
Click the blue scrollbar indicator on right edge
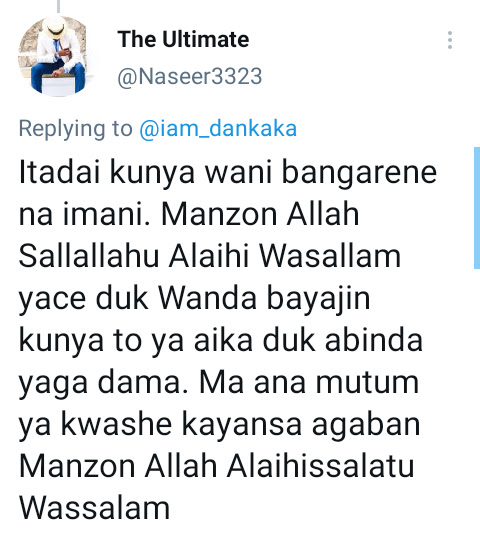click(477, 208)
